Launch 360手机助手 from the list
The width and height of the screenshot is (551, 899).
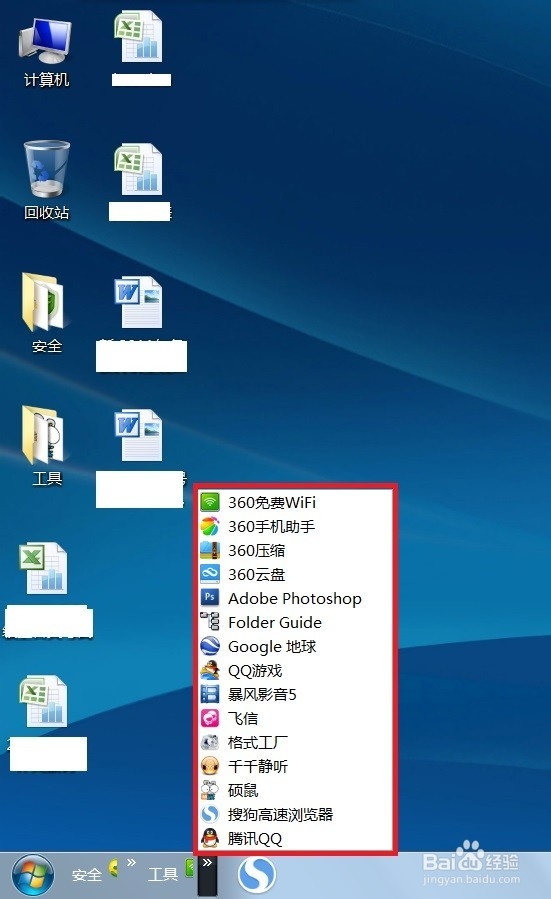click(x=295, y=526)
